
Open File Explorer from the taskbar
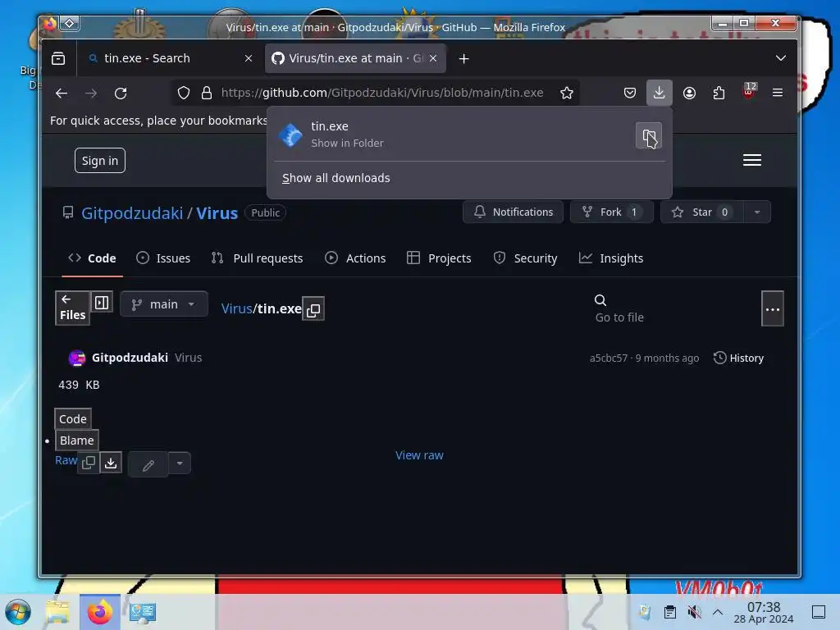coord(57,612)
